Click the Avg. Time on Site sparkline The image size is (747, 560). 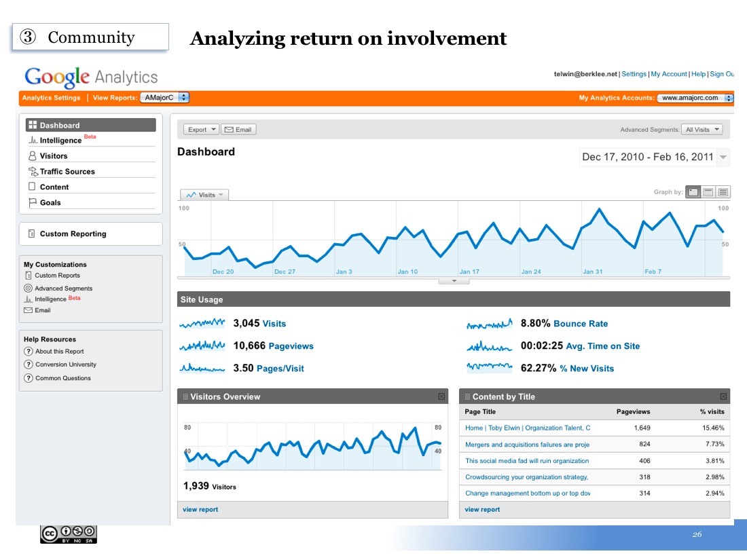[x=490, y=346]
